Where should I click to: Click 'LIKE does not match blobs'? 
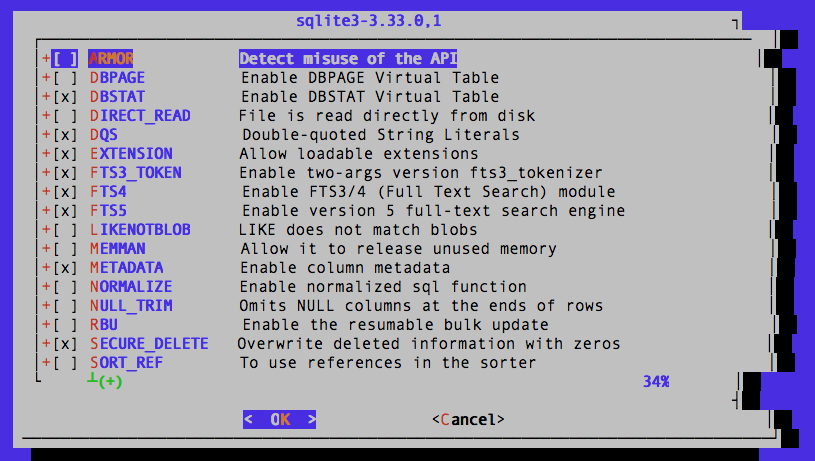358,230
